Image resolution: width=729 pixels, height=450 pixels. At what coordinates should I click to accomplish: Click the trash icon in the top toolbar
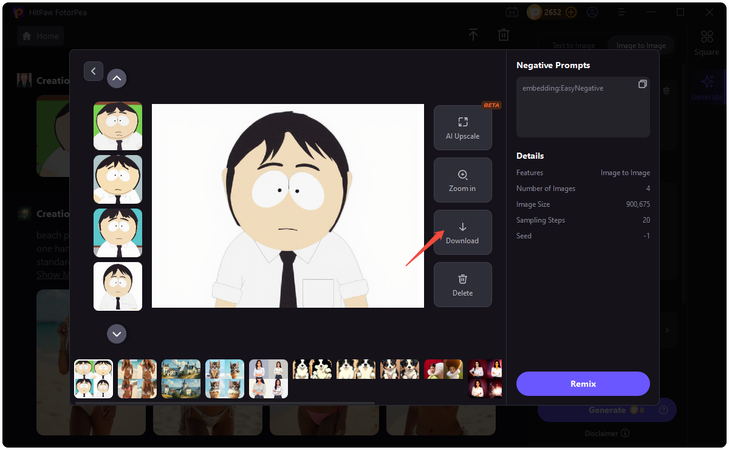point(504,34)
